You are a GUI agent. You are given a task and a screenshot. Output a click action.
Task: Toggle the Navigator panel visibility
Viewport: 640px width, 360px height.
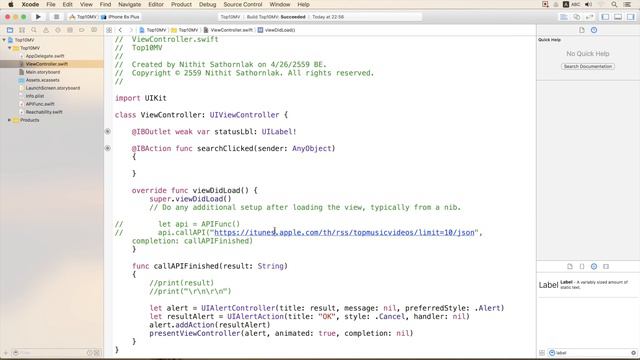point(605,17)
